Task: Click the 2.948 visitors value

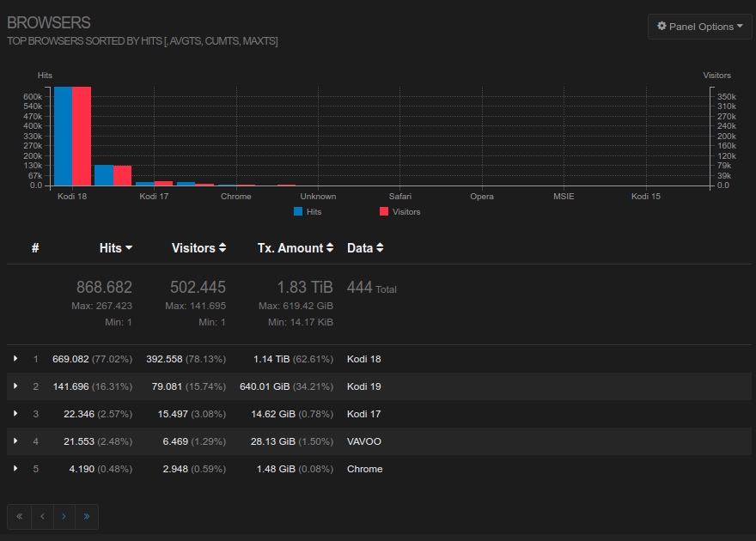Action: point(175,469)
